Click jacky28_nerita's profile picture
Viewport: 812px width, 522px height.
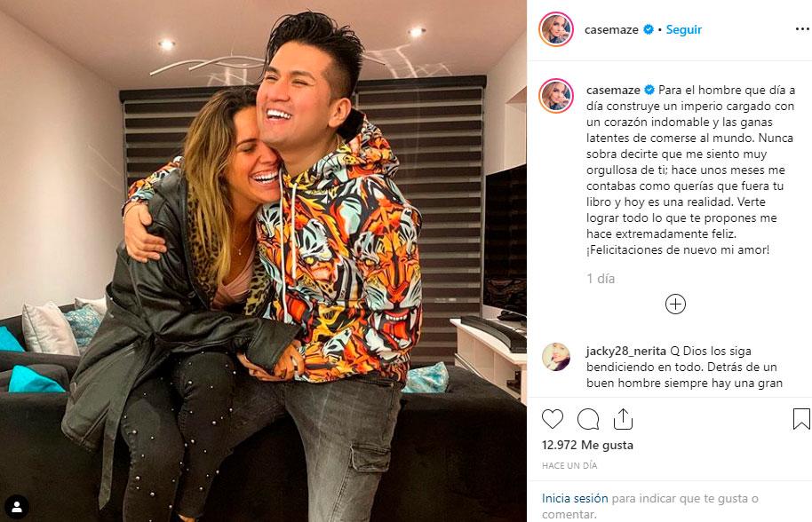[x=555, y=357]
